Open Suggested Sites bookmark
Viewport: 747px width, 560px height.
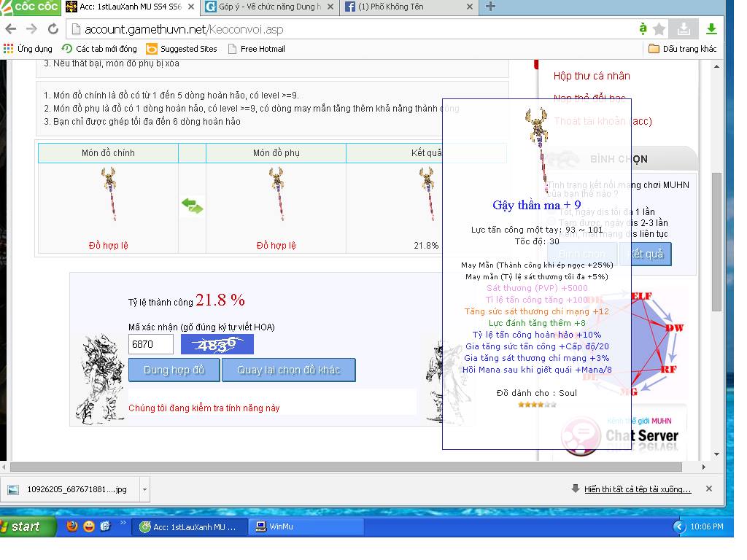tap(182, 49)
